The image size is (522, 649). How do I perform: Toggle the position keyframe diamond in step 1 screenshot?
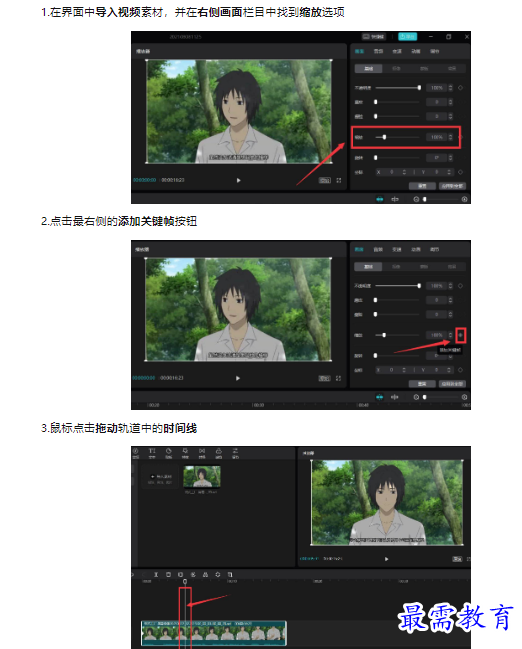pos(460,172)
